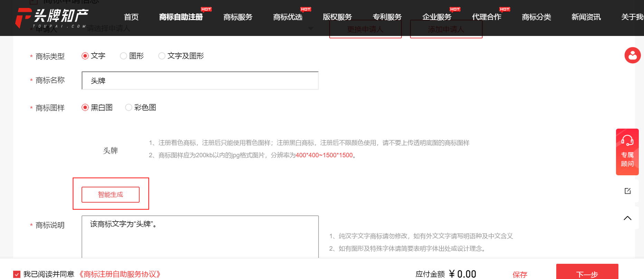Click the edit feedback icon on right sidebar
This screenshot has width=644, height=279.
pyautogui.click(x=627, y=191)
